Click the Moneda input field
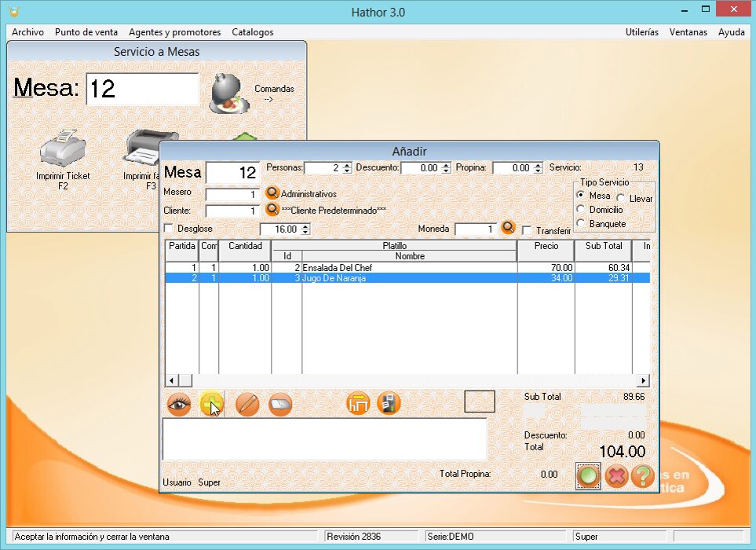The image size is (756, 550). [x=476, y=229]
